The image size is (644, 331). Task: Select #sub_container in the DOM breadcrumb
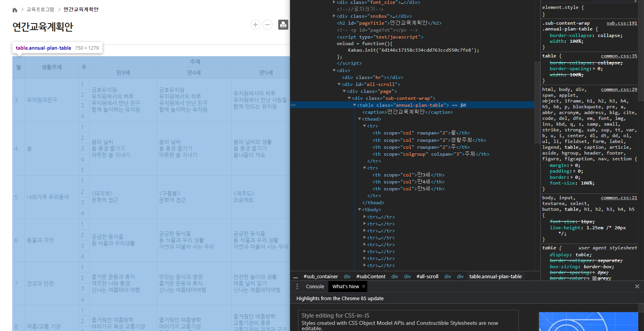[320, 276]
